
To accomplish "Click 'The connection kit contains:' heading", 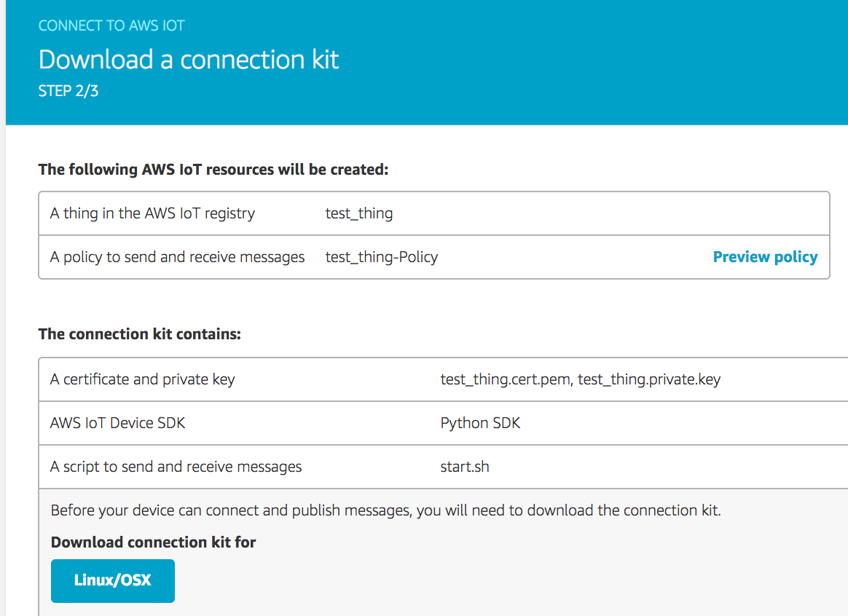I will [140, 334].
